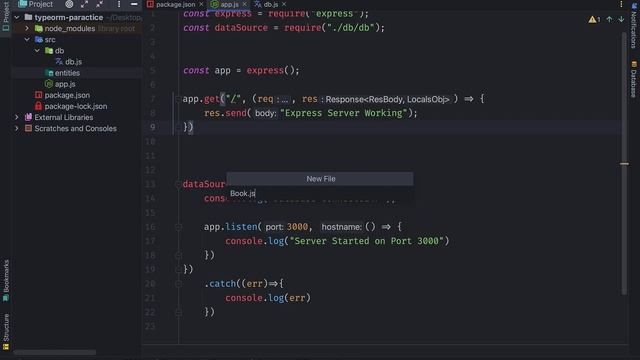The width and height of the screenshot is (640, 360).
Task: Open the Notifications tool window
Action: click(634, 25)
